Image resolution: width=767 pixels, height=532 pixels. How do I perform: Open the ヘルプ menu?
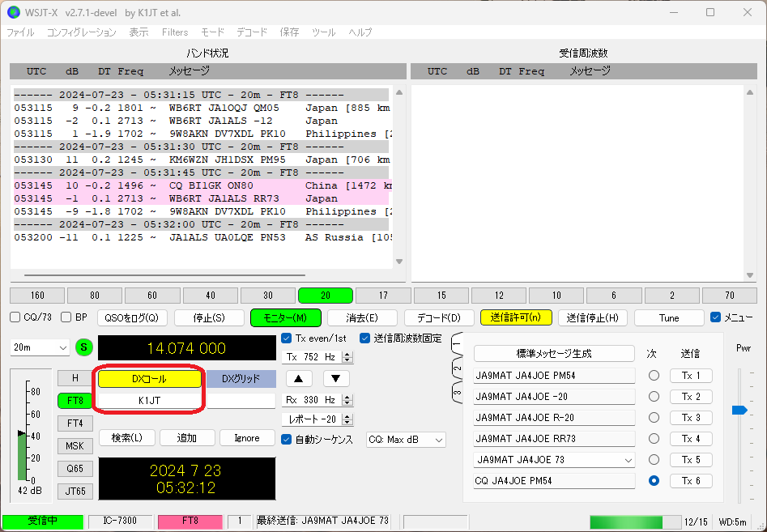(x=360, y=32)
